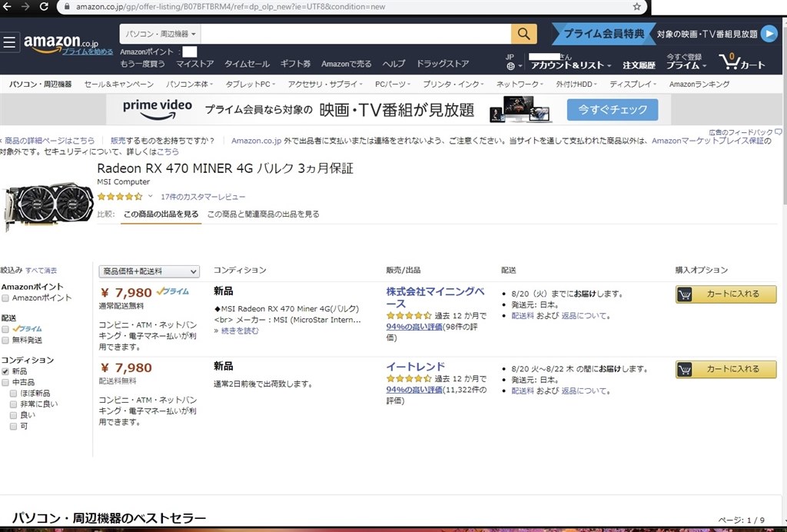Expand the プリンタ・インク category menu

pos(453,85)
